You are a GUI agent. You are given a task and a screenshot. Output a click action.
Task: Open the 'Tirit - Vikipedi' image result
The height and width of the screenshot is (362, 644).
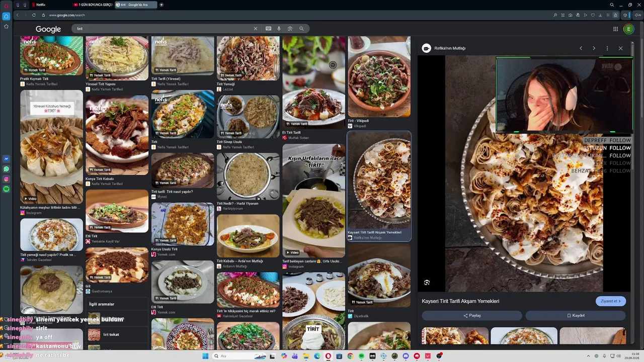[379, 76]
